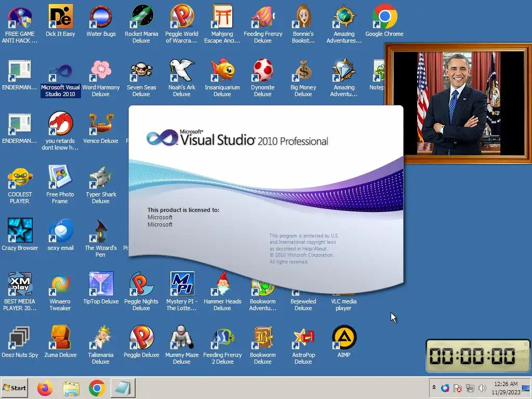Open the volume speaker tray icon
The height and width of the screenshot is (399, 532).
tap(482, 388)
